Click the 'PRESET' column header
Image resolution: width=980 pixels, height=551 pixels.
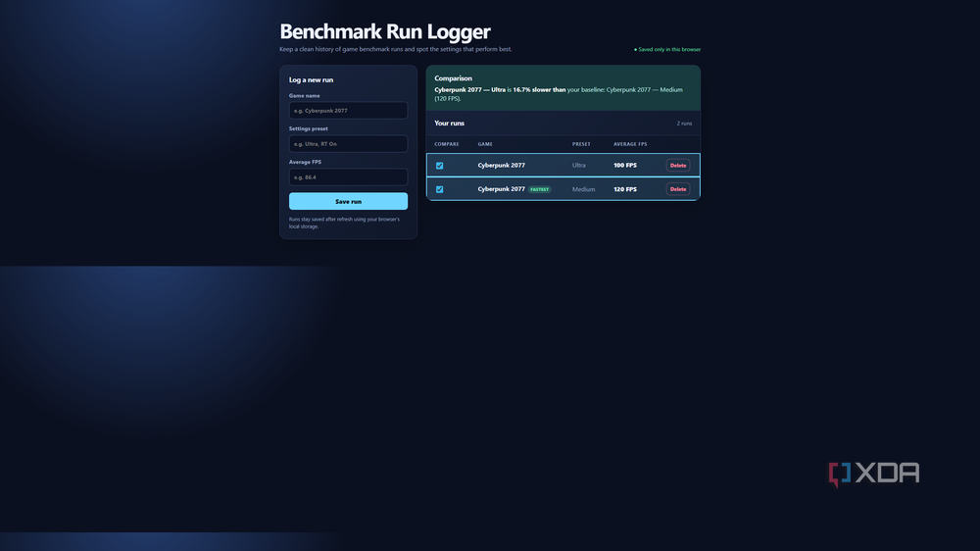(x=581, y=144)
